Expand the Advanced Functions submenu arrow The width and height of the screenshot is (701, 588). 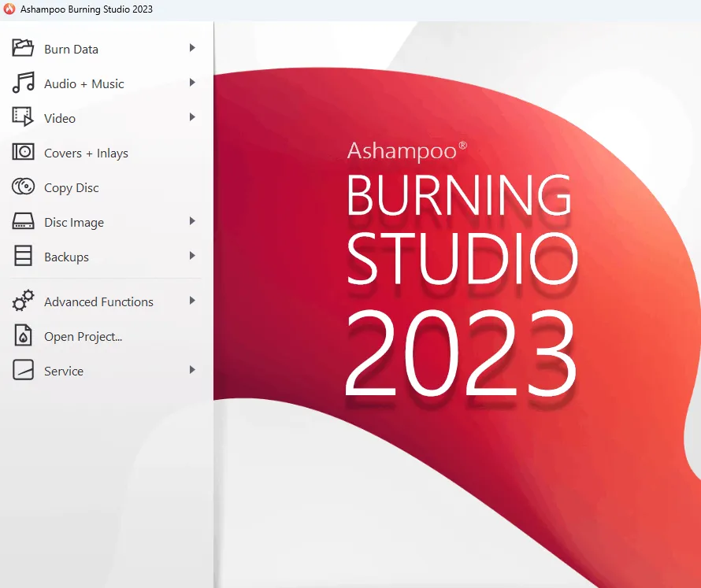pyautogui.click(x=192, y=301)
